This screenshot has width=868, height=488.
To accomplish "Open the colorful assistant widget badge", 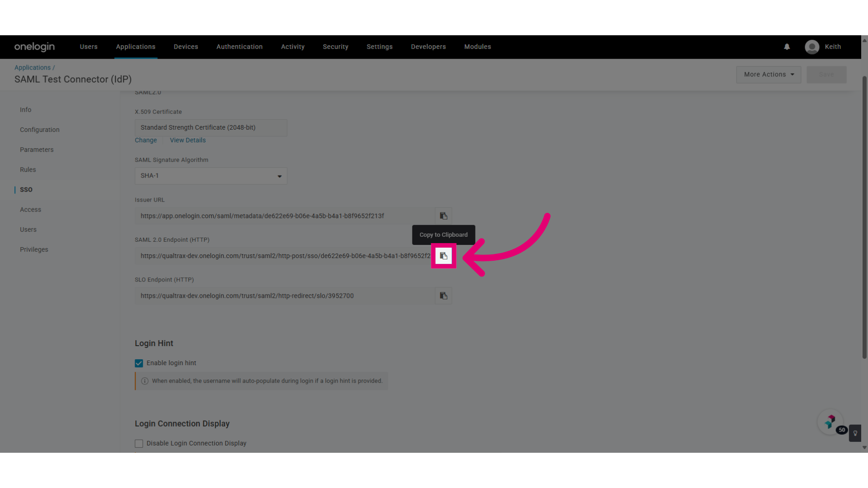I will 830,422.
